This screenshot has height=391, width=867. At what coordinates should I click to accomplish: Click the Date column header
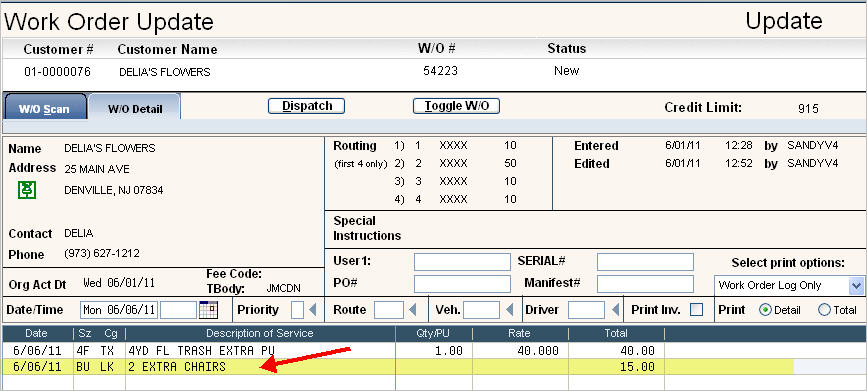tap(36, 333)
